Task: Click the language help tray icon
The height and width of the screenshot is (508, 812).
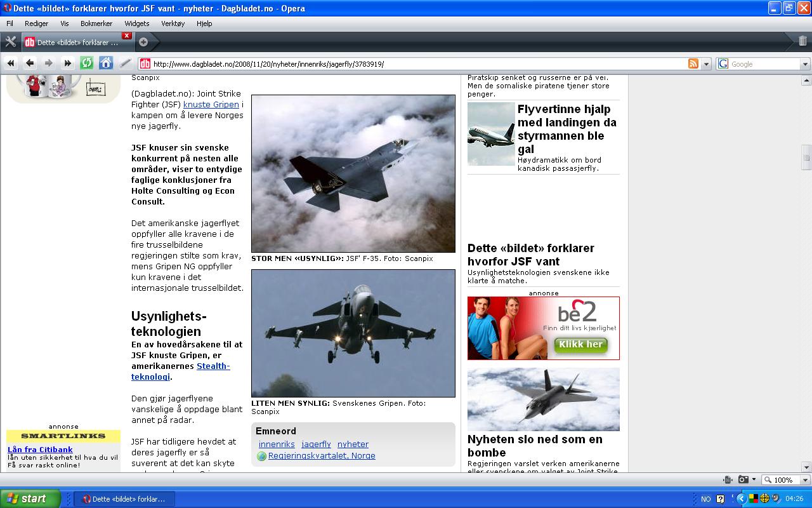Action: tap(721, 499)
